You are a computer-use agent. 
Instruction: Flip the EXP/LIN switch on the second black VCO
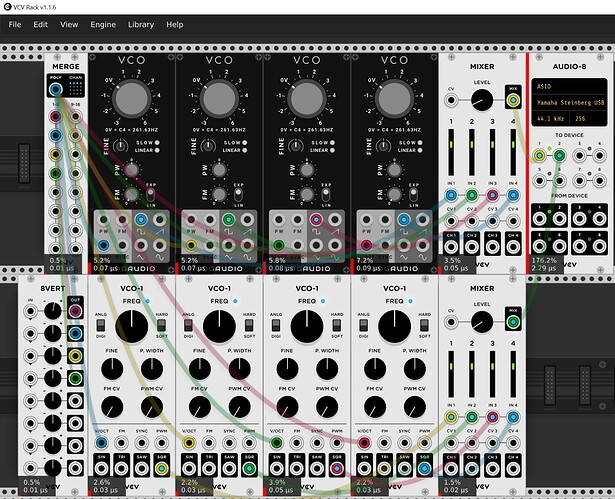coord(238,195)
